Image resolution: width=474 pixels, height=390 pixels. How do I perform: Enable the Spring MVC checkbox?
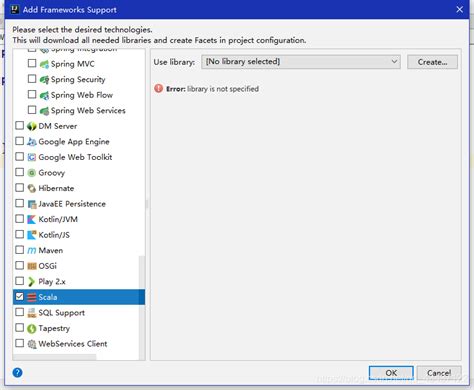[32, 63]
